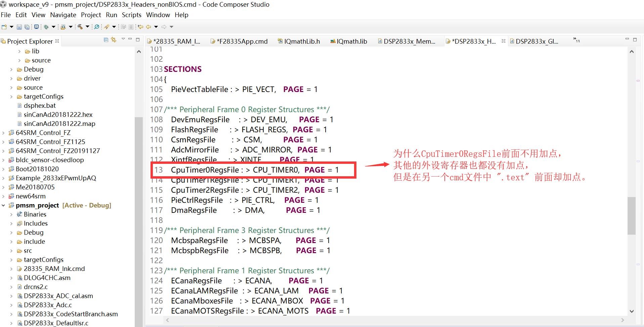
Task: Open the Build hammer dropdown arrow
Action: pyautogui.click(x=88, y=27)
